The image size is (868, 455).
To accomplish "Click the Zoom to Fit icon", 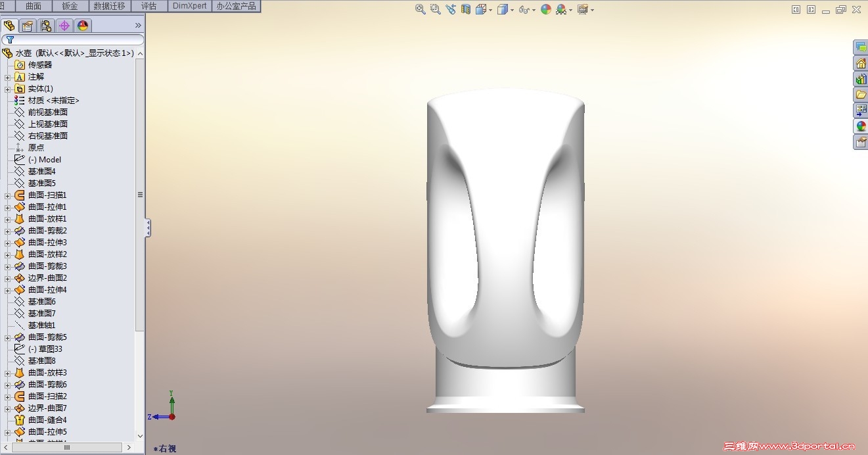I will click(x=421, y=9).
